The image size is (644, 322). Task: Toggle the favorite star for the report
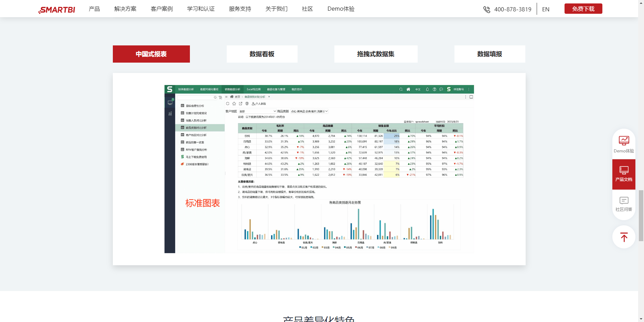click(x=234, y=104)
